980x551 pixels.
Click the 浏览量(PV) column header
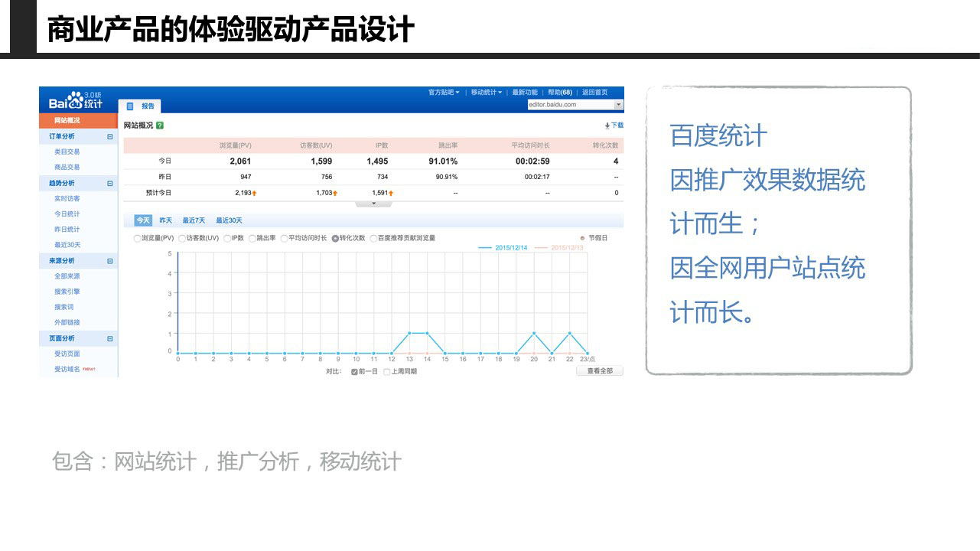236,145
